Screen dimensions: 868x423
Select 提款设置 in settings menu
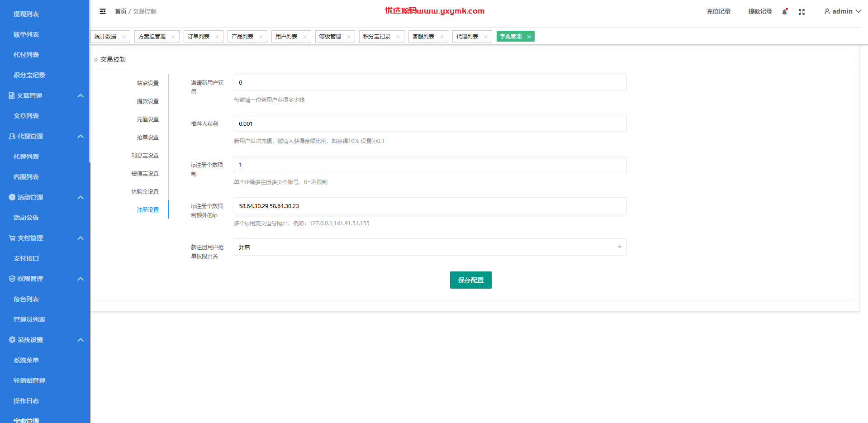[x=148, y=101]
